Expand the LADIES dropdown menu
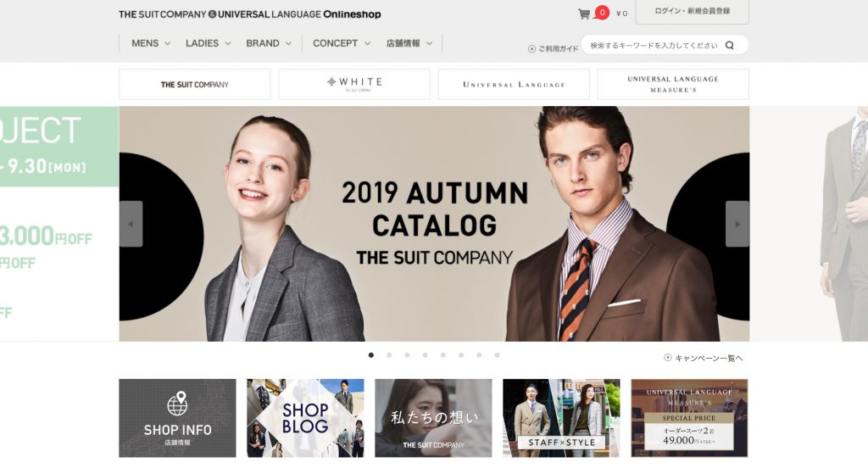The height and width of the screenshot is (468, 868). click(x=209, y=43)
